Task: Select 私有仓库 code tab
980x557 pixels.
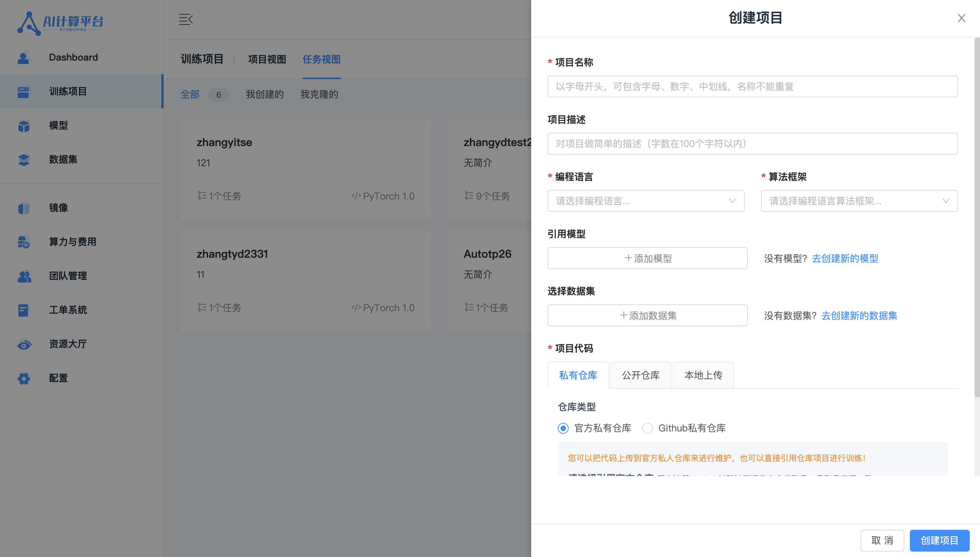Action: (578, 375)
